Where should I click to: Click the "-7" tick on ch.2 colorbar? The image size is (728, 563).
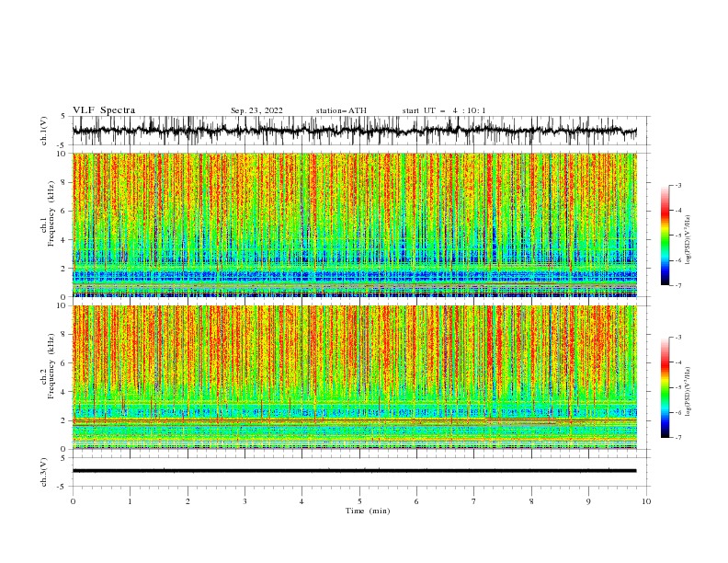coord(677,437)
